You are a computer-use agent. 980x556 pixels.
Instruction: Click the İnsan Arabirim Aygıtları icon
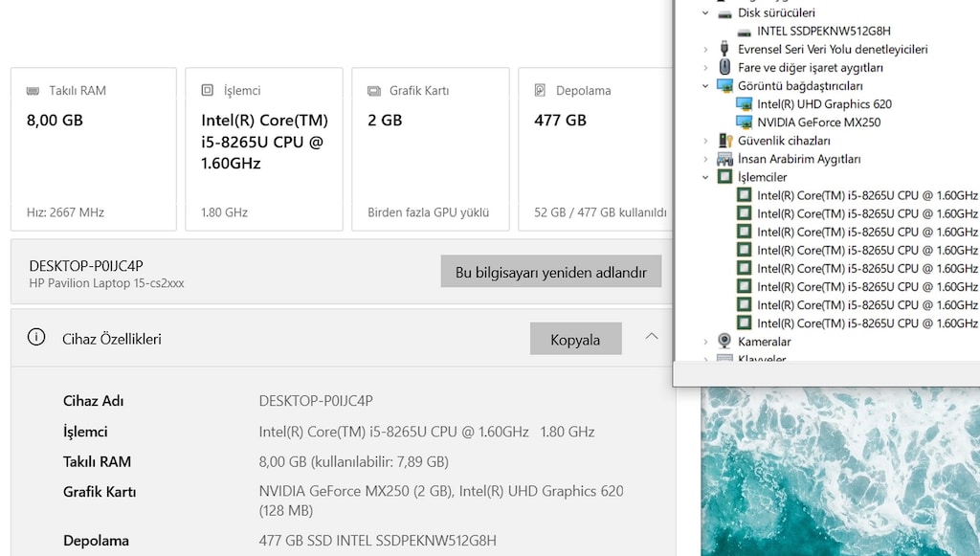click(x=724, y=159)
